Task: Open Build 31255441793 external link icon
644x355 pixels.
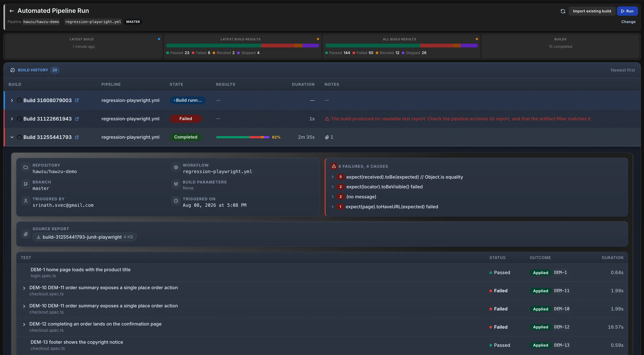Action: point(77,137)
